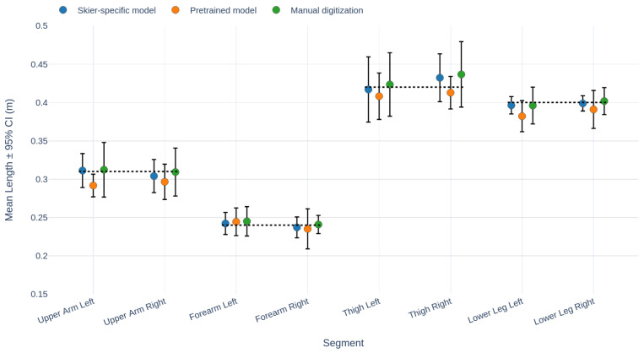Click the orange Pretrained legend marker
The height and width of the screenshot is (353, 644).
click(176, 10)
